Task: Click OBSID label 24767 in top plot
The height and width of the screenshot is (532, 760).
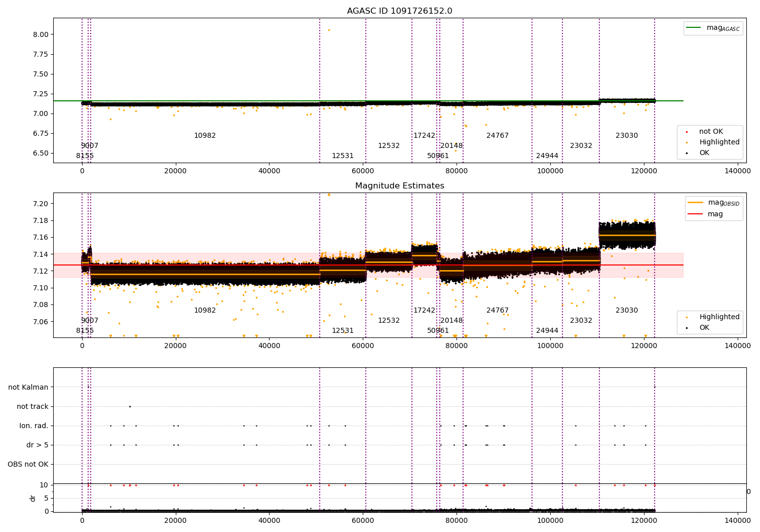Action: click(x=498, y=135)
